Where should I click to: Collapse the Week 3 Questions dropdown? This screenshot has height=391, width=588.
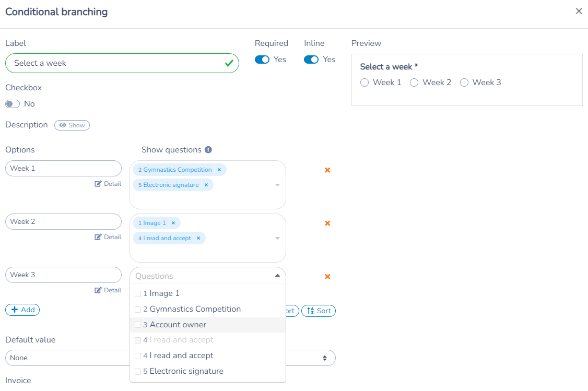click(277, 276)
